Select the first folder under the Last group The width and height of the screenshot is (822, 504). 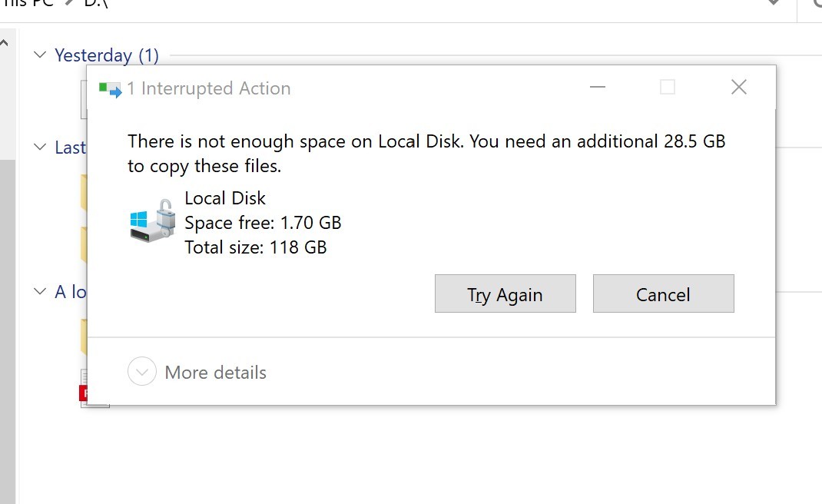pyautogui.click(x=84, y=193)
